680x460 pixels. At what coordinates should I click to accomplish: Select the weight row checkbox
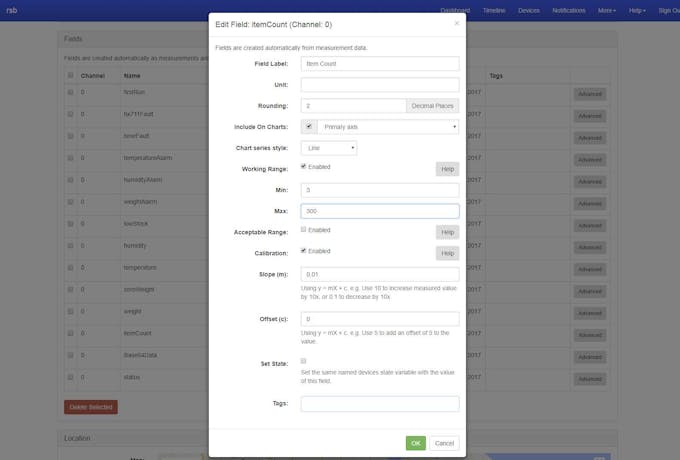coord(70,311)
